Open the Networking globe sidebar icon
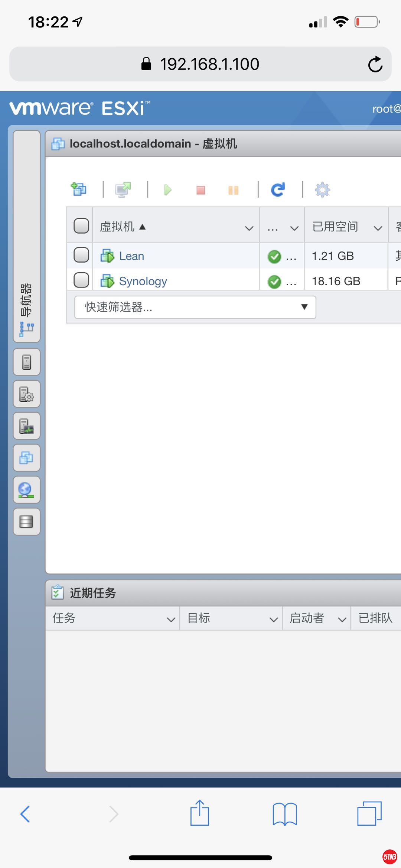 pyautogui.click(x=27, y=490)
